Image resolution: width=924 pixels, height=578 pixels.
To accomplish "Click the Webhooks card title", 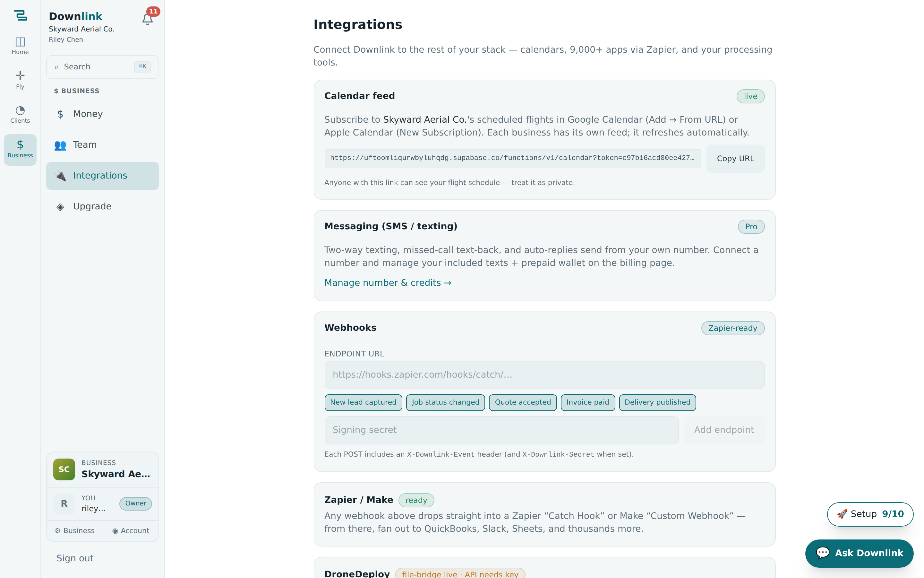I will (350, 328).
